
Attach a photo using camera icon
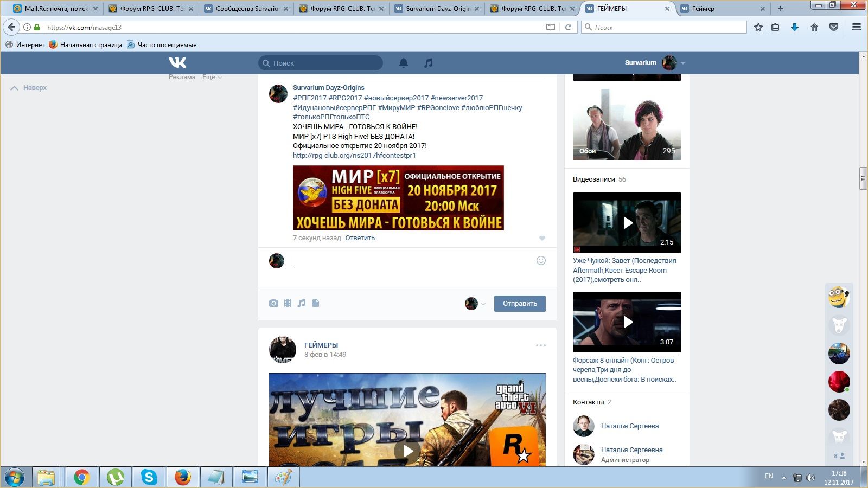pyautogui.click(x=273, y=303)
